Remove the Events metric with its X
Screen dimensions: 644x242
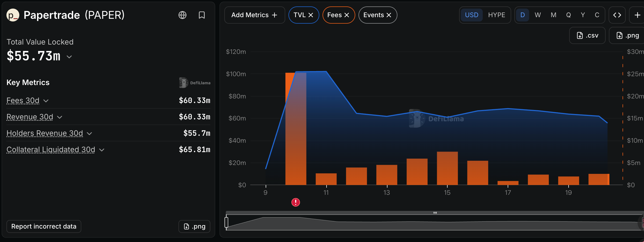[x=389, y=15]
